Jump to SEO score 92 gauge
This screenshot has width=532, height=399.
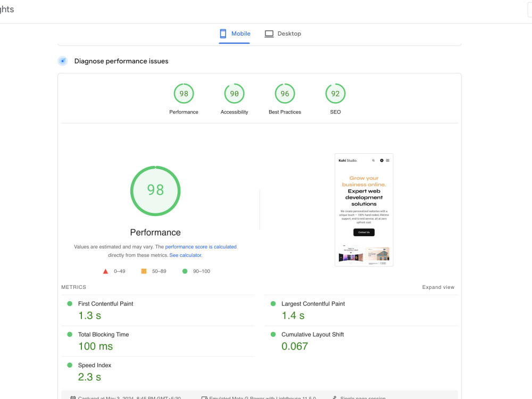(336, 94)
